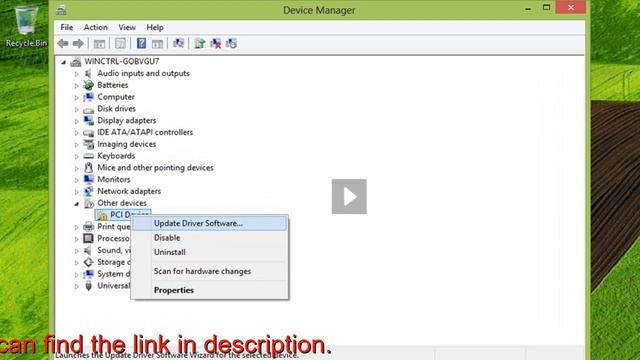Screen dimensions: 640x360
Task: Click the Display adapters category icon
Action: tap(88, 120)
